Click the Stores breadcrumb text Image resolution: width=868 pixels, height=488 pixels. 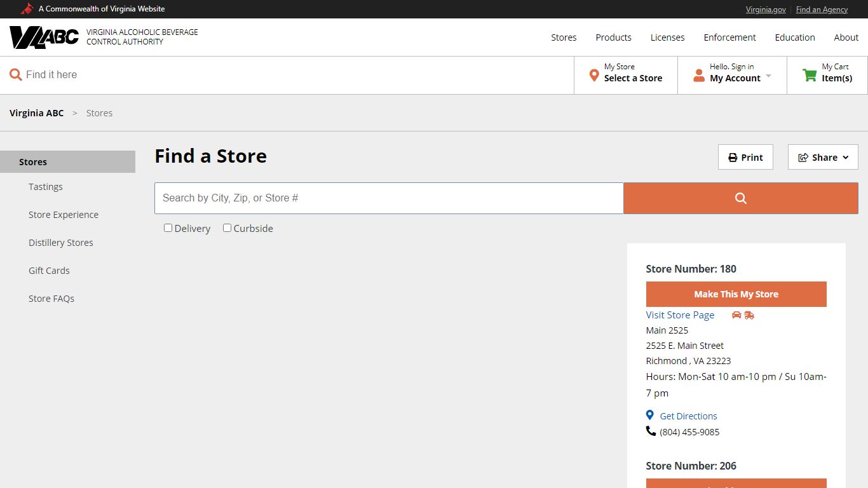point(99,113)
